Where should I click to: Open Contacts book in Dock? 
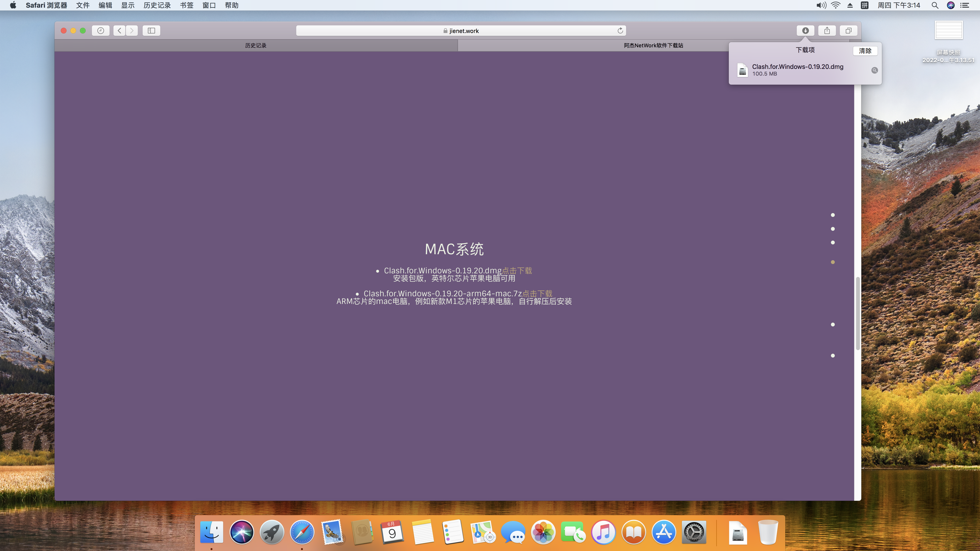point(362,532)
